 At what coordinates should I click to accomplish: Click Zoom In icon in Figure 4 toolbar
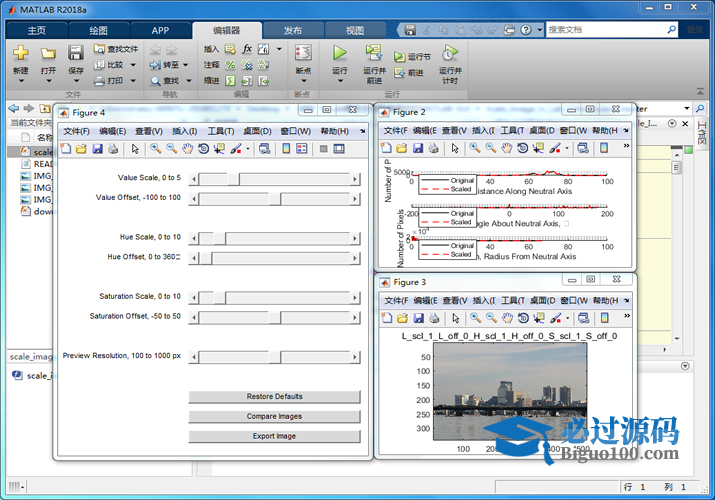[x=155, y=149]
